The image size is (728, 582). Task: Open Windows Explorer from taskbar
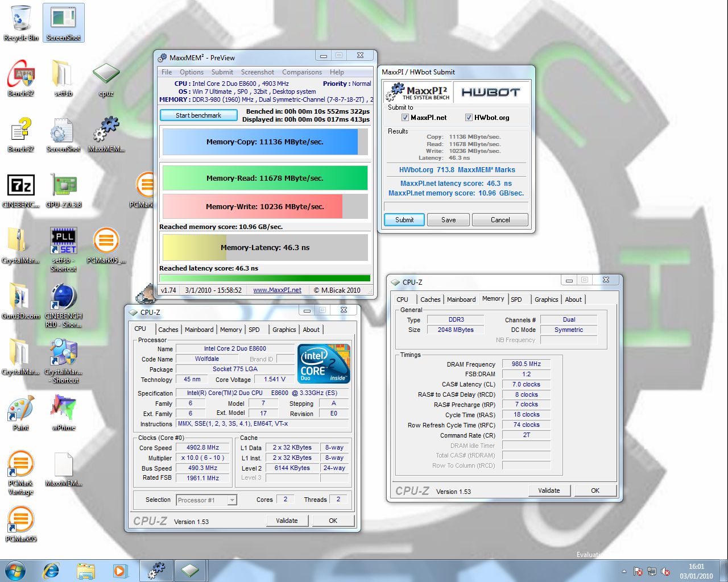pos(86,571)
